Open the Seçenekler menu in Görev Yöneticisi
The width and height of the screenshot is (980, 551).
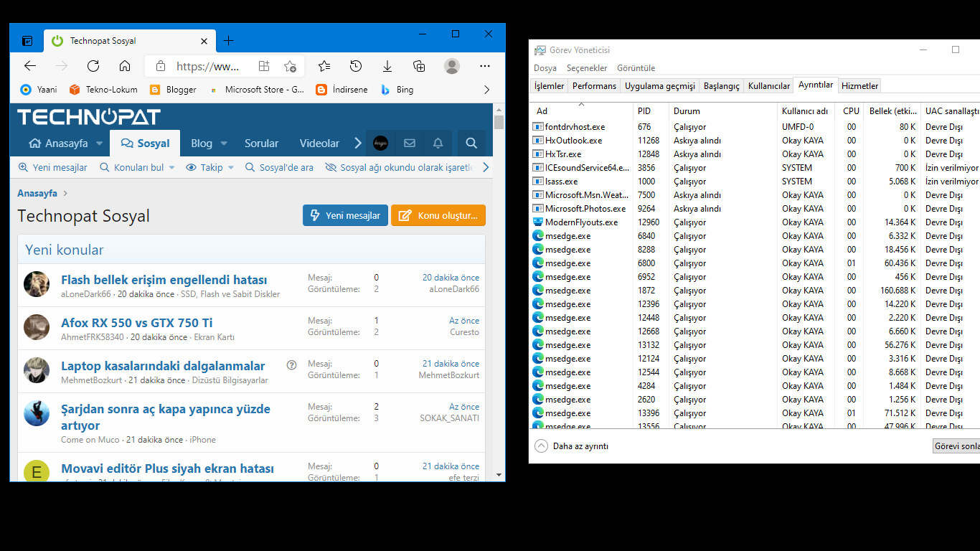587,68
